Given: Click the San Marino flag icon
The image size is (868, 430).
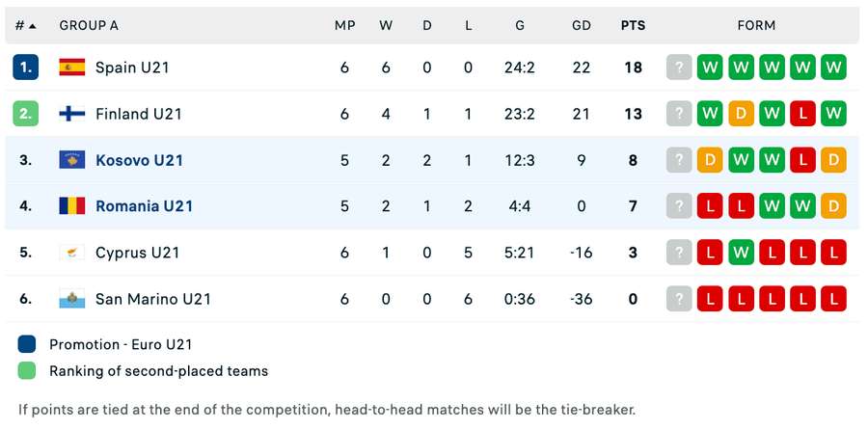Looking at the screenshot, I should (x=72, y=299).
